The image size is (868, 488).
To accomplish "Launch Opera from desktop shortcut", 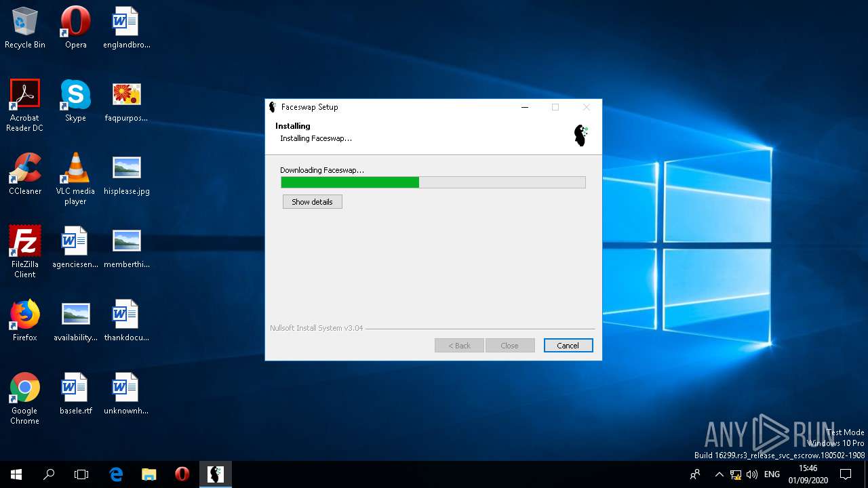I will [75, 28].
